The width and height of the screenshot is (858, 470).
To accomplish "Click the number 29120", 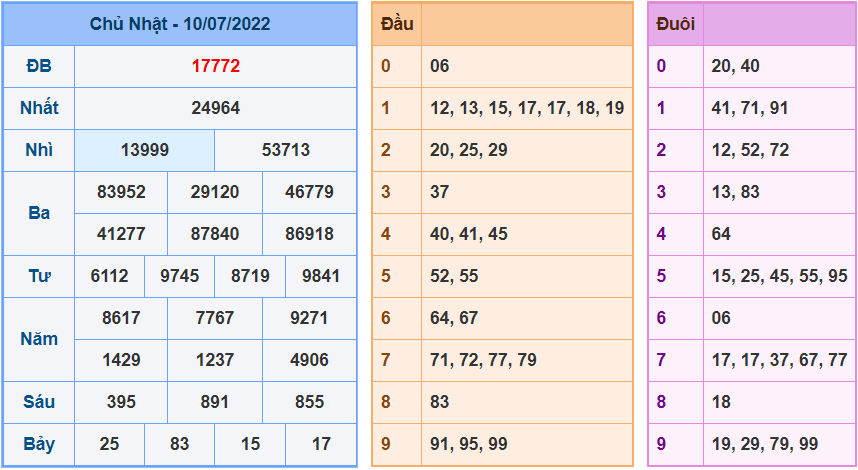I will tap(214, 192).
